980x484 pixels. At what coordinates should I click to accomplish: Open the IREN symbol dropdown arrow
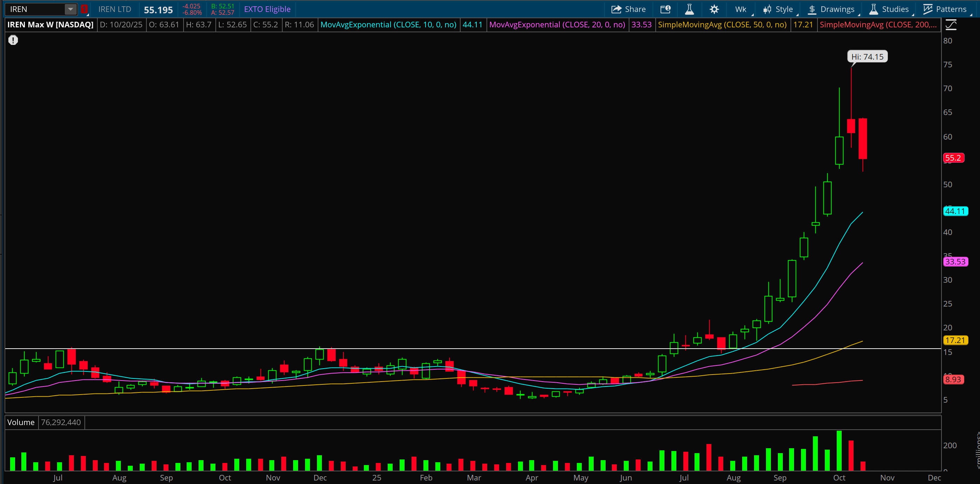click(70, 9)
